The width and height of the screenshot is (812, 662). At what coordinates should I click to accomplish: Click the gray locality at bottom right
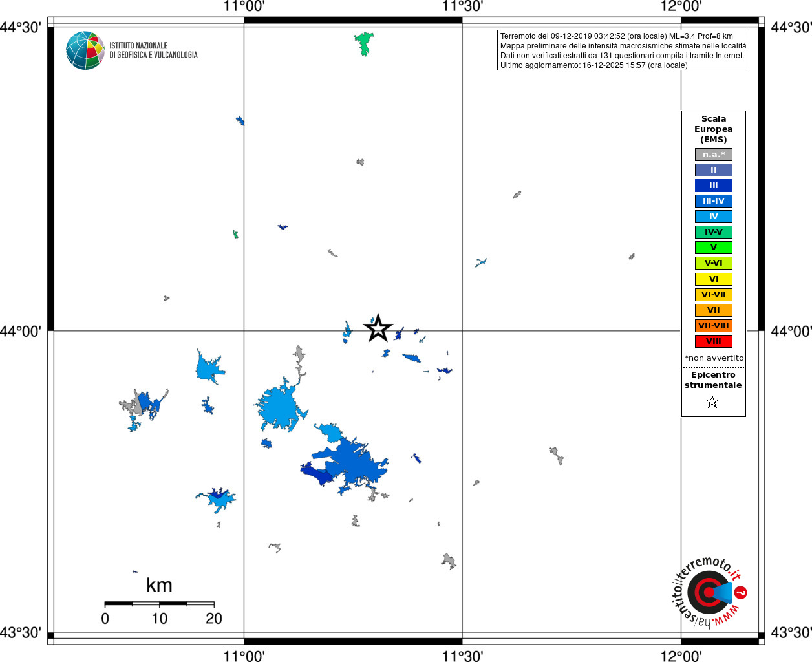pyautogui.click(x=449, y=561)
